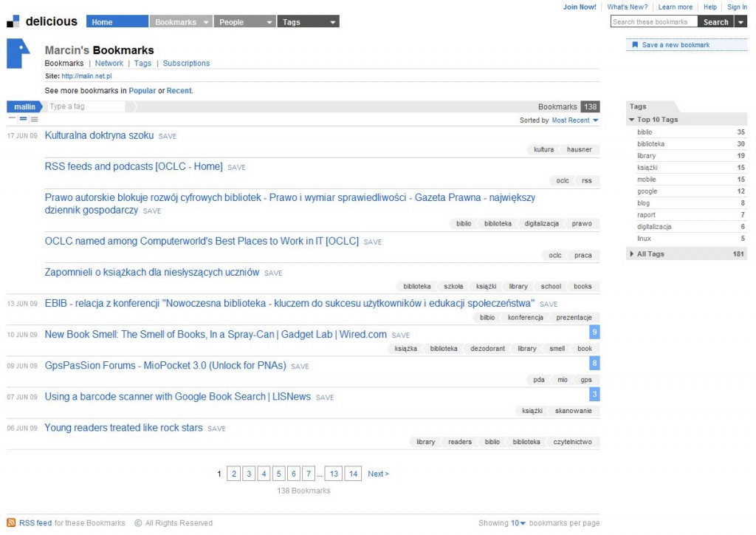The height and width of the screenshot is (535, 756).
Task: Select the Home navigation tab
Action: [x=117, y=21]
